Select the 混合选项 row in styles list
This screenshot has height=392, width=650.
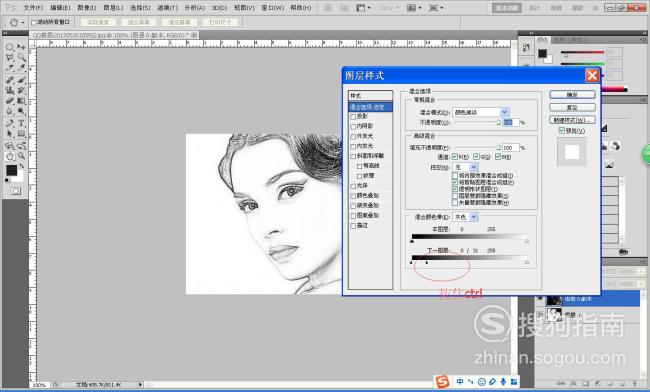370,107
